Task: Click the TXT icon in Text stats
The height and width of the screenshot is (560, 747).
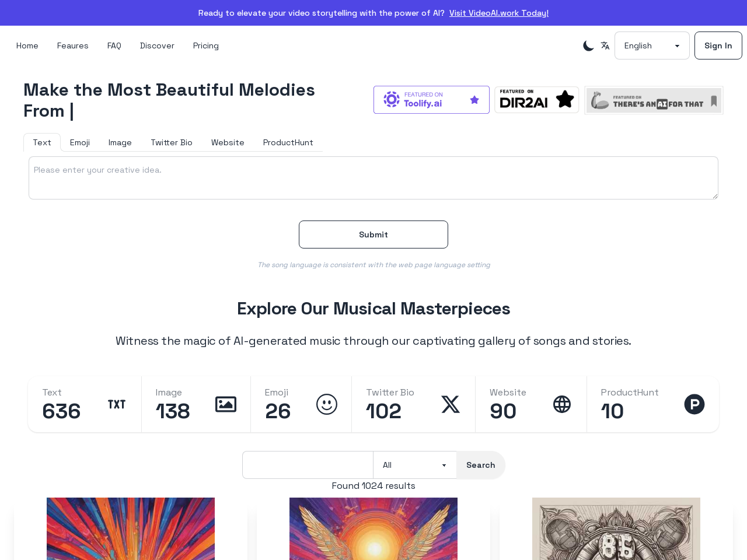Action: (x=117, y=404)
